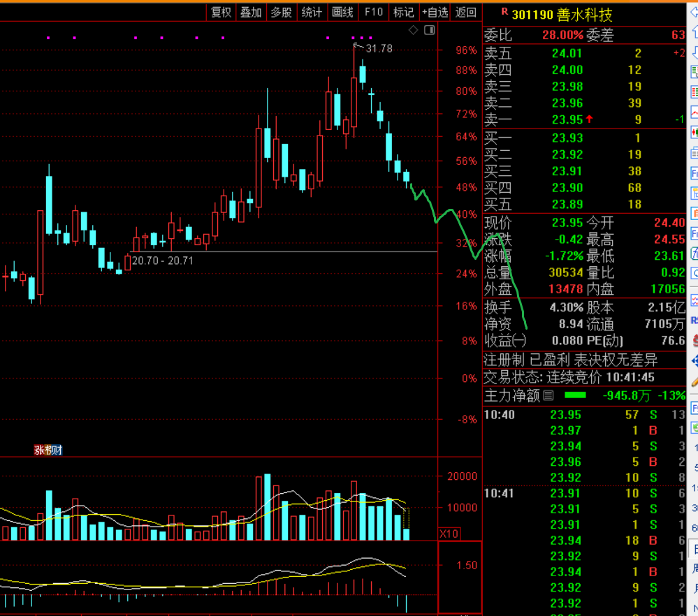Viewport: 698px width, 616px height.
Task: Activate the 画线 drawing tool
Action: click(342, 13)
